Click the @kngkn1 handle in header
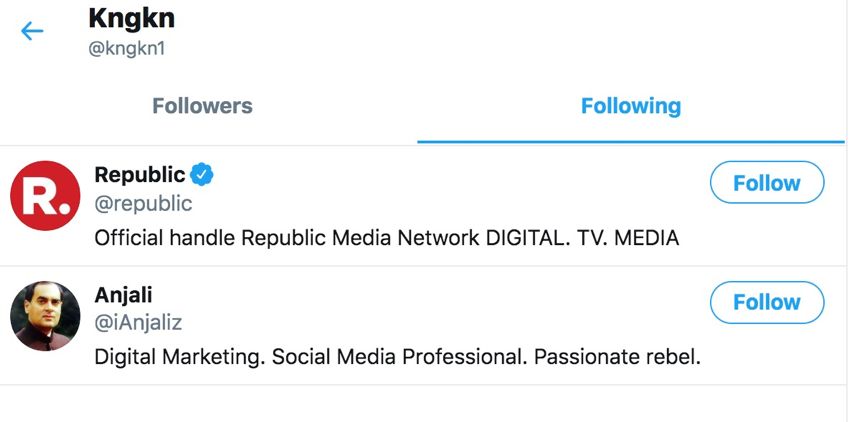The image size is (864, 422). (127, 49)
